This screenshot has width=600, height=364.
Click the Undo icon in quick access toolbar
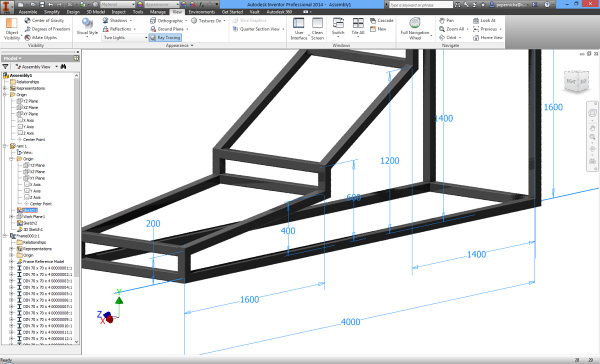(51, 5)
